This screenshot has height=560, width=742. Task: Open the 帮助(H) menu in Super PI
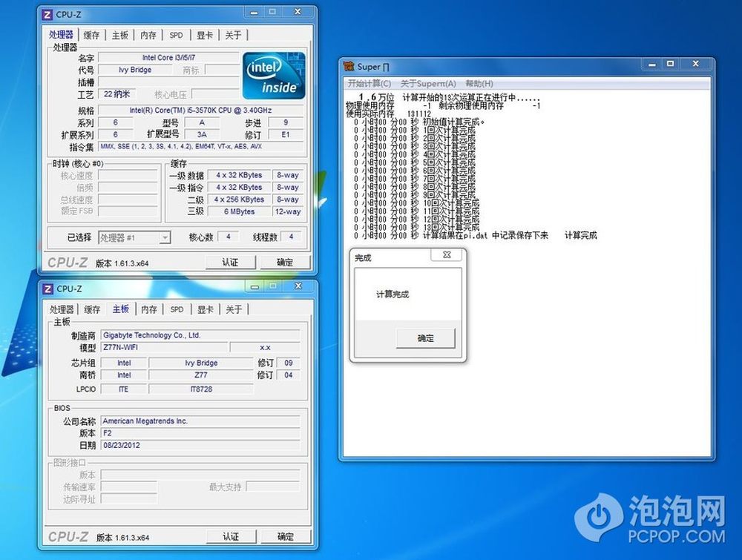click(479, 84)
